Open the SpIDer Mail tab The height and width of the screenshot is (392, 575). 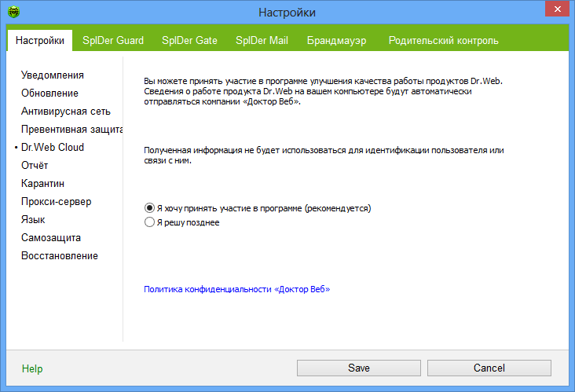[x=262, y=40]
